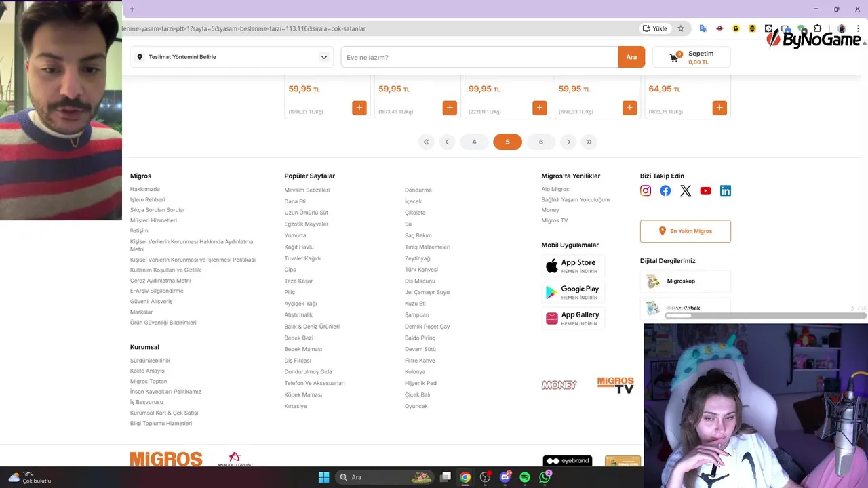The width and height of the screenshot is (868, 488).
Task: Open Sağlıklı Yaşam Yolculuğum link
Action: point(576,200)
